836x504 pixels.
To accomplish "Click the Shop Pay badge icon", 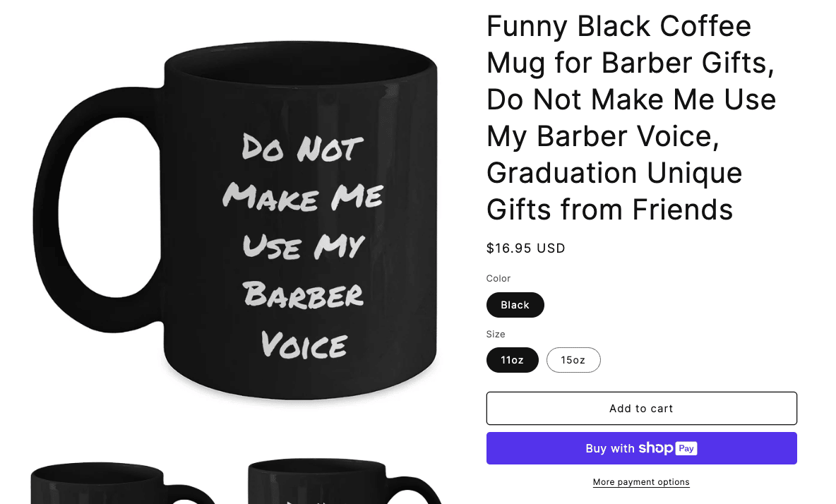I will (x=688, y=448).
